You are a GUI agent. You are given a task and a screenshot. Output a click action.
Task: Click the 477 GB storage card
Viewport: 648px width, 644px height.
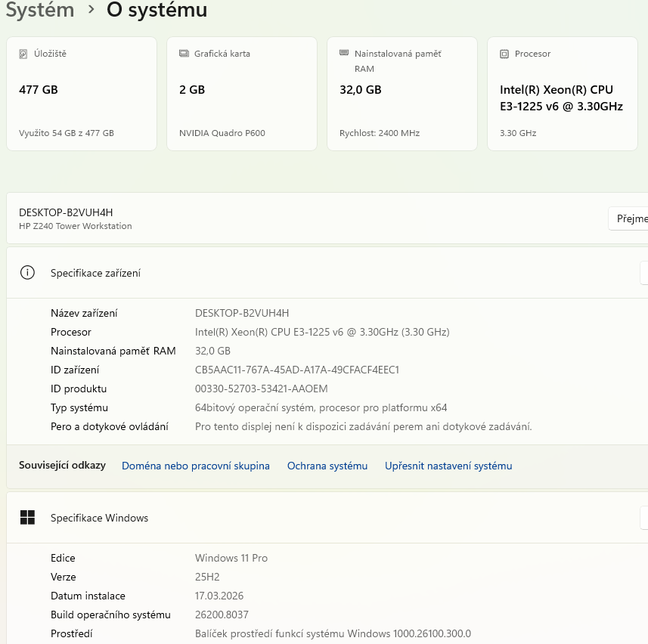point(81,93)
